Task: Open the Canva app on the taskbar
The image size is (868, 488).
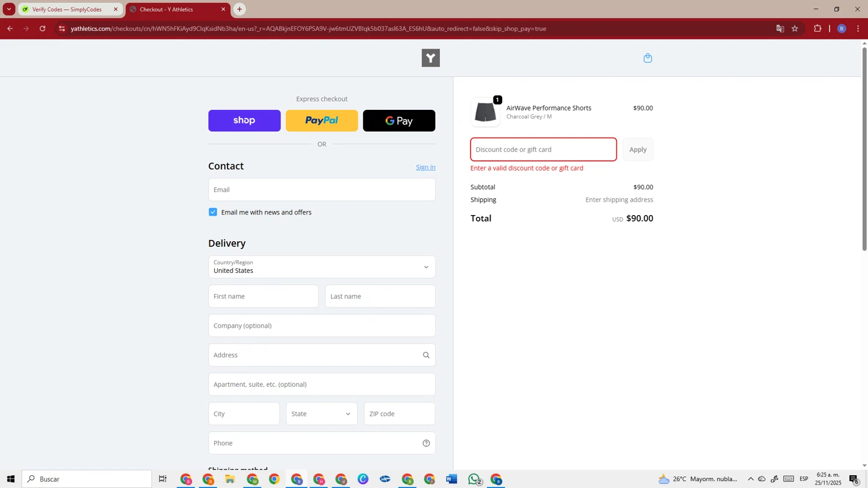Action: 363,479
